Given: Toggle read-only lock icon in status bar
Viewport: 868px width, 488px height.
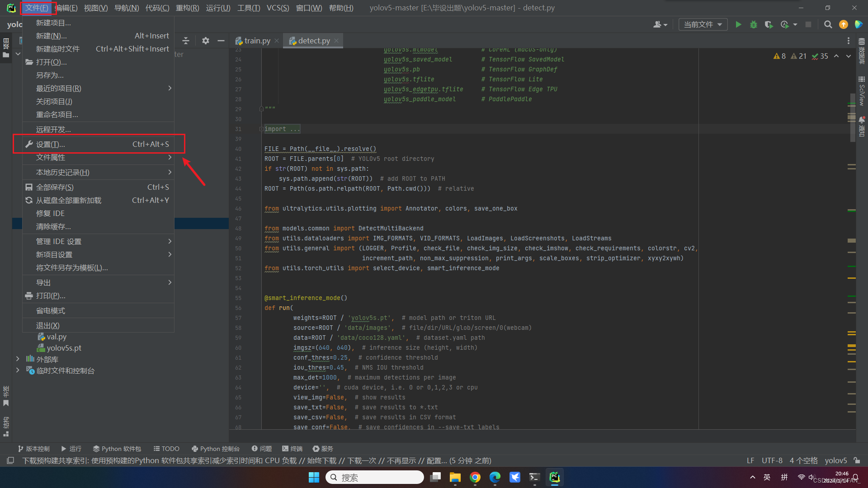Looking at the screenshot, I should 857,460.
